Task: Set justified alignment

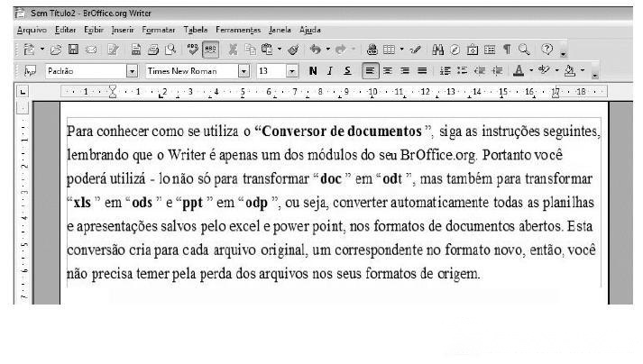Action: point(422,71)
